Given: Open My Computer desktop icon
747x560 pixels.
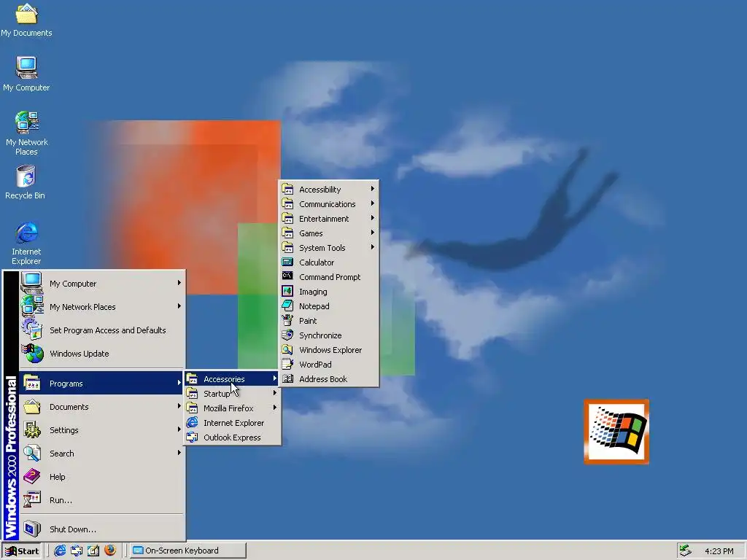Looking at the screenshot, I should pos(26,74).
